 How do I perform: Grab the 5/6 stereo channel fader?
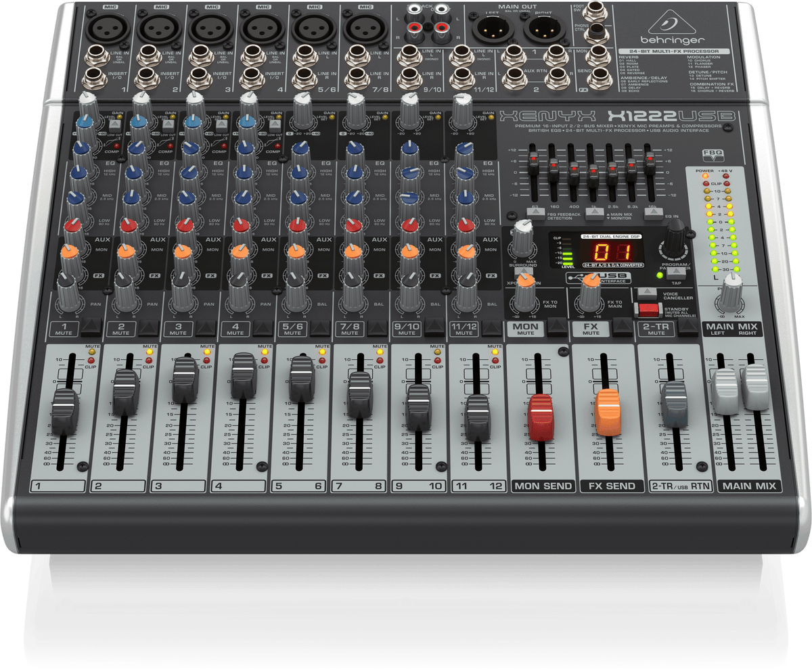(x=302, y=377)
